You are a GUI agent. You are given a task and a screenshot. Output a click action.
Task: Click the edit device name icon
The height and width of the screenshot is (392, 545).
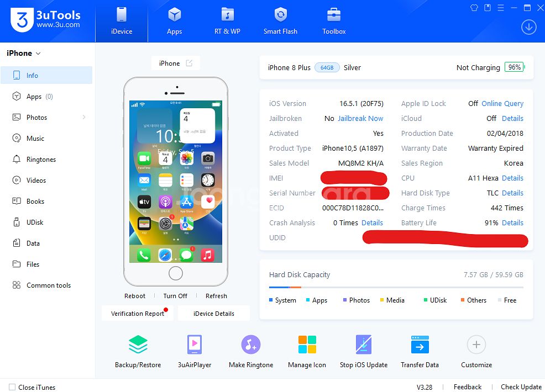(189, 63)
